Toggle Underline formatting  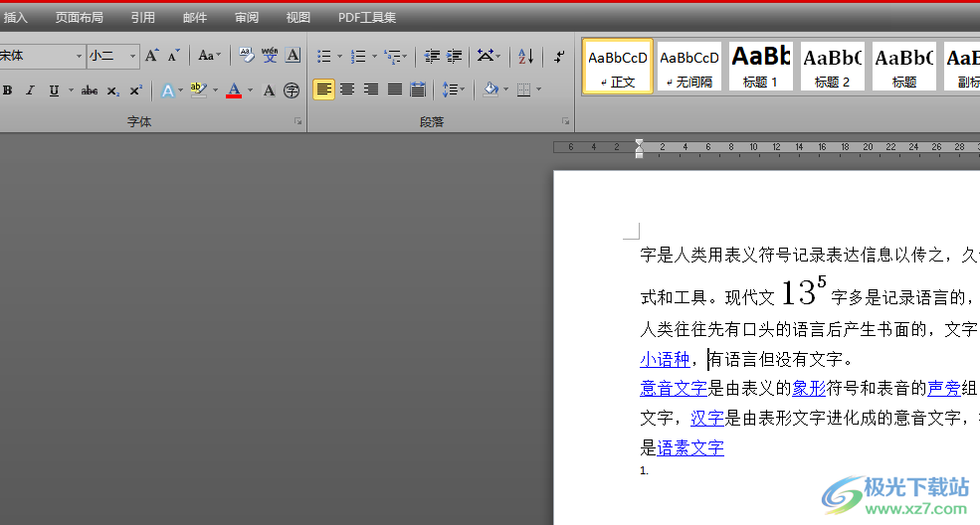(x=54, y=90)
